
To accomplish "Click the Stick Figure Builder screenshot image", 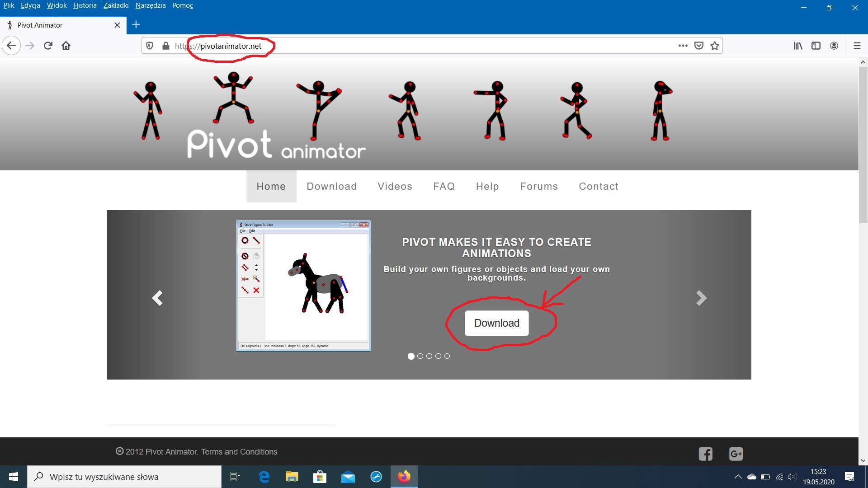I will coord(303,286).
